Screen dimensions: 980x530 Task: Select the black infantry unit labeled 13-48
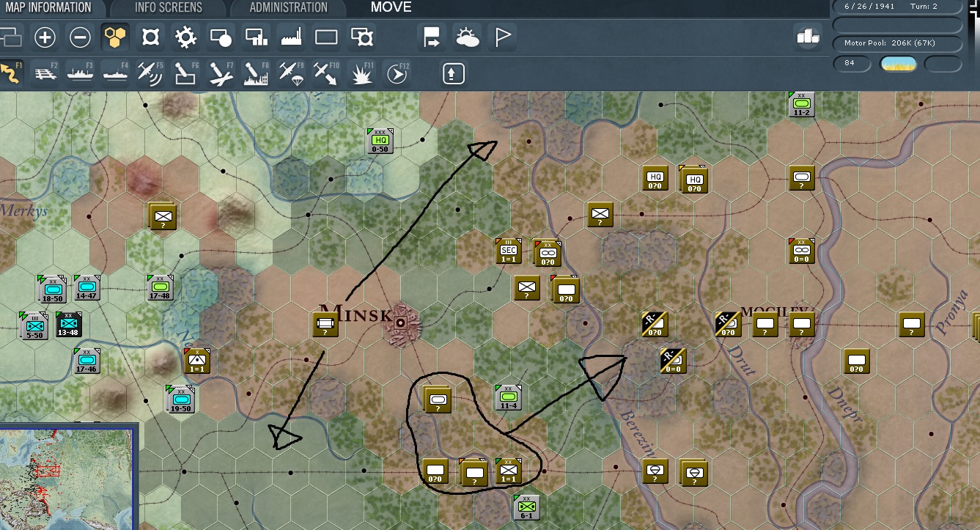(x=68, y=325)
